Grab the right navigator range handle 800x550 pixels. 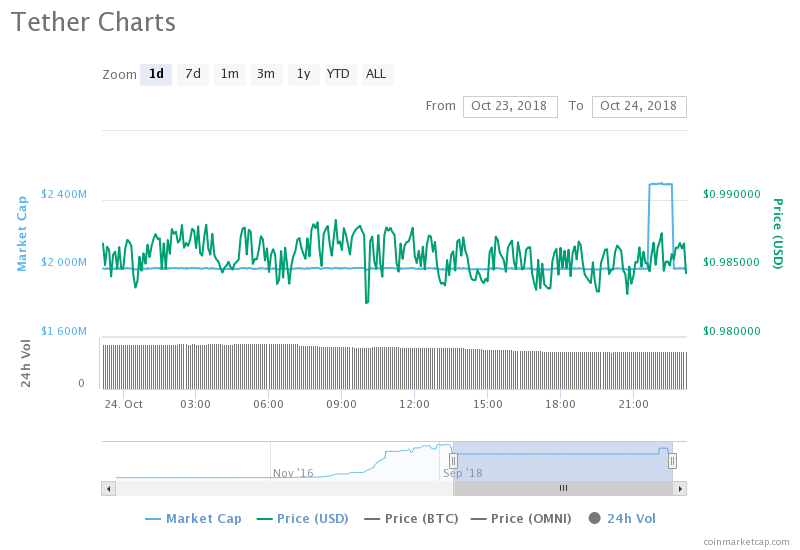pyautogui.click(x=672, y=461)
